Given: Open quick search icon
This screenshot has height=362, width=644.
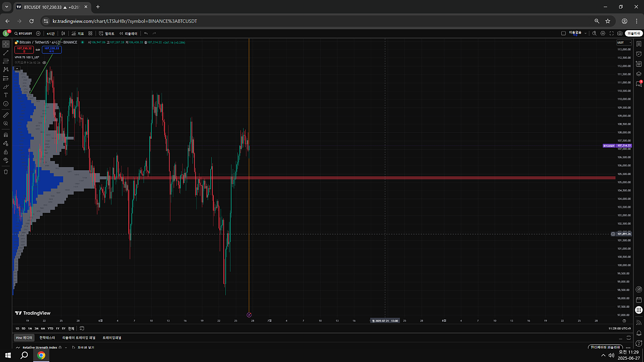Looking at the screenshot, I should [594, 33].
